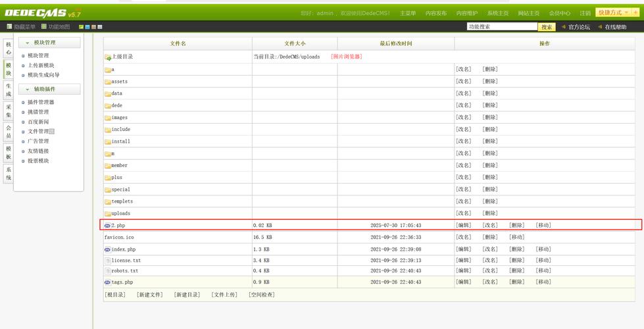Click the 功能搜索 search input field
644x329 pixels.
(x=502, y=27)
